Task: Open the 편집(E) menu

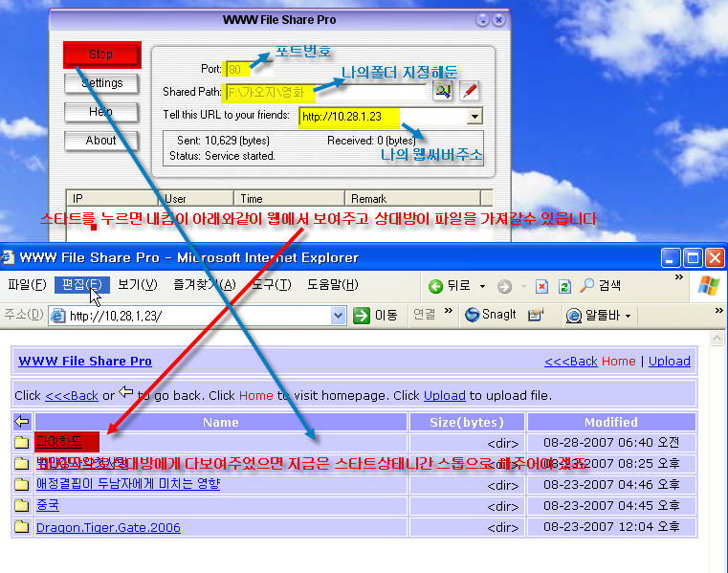Action: click(82, 285)
